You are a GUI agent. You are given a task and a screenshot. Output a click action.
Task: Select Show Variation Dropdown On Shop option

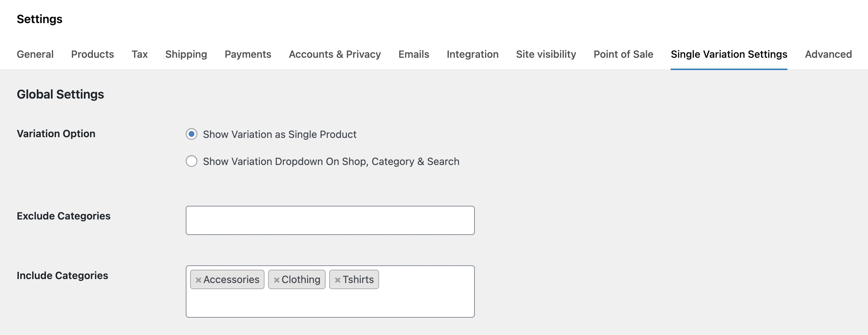(192, 161)
